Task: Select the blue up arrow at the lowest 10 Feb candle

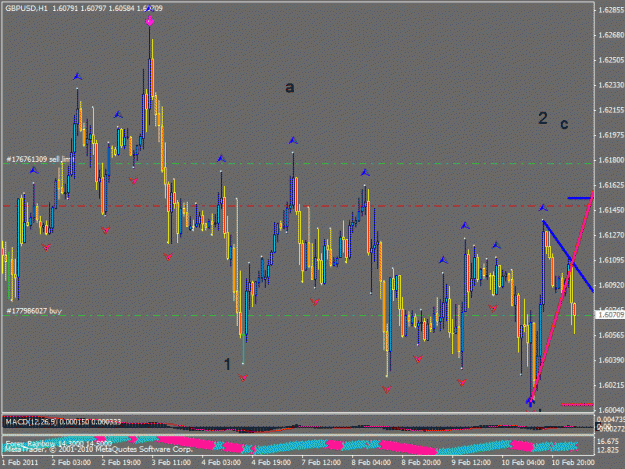Action: (x=530, y=401)
